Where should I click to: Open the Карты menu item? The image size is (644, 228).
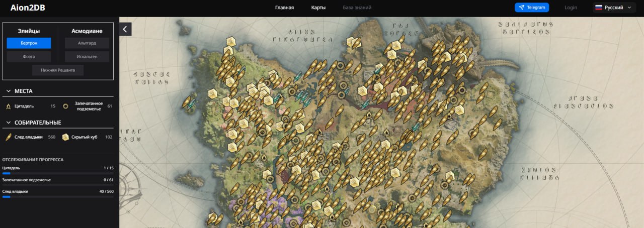[318, 8]
